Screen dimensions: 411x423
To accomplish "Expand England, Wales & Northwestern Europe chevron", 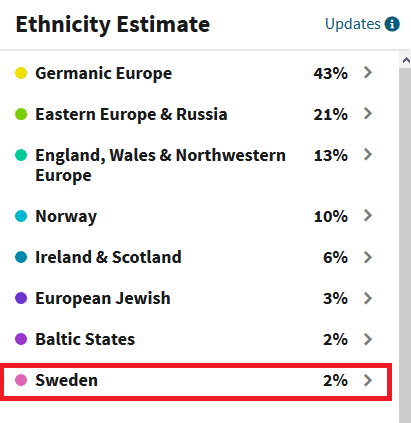I will (x=368, y=155).
